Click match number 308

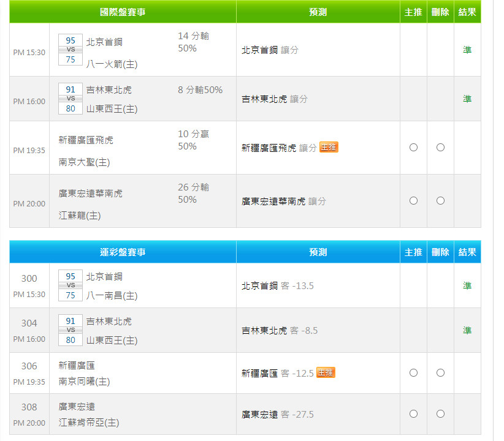coord(29,407)
